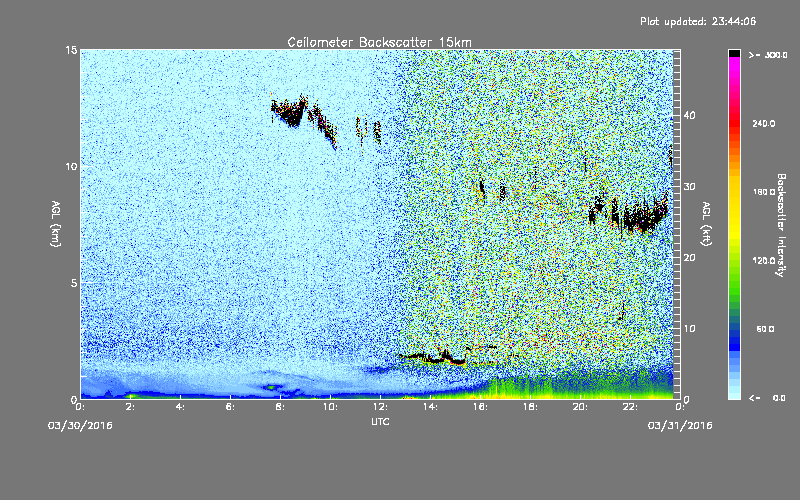This screenshot has height=500, width=800.
Task: Click the "30" tick on the kft axis
Action: click(x=689, y=186)
